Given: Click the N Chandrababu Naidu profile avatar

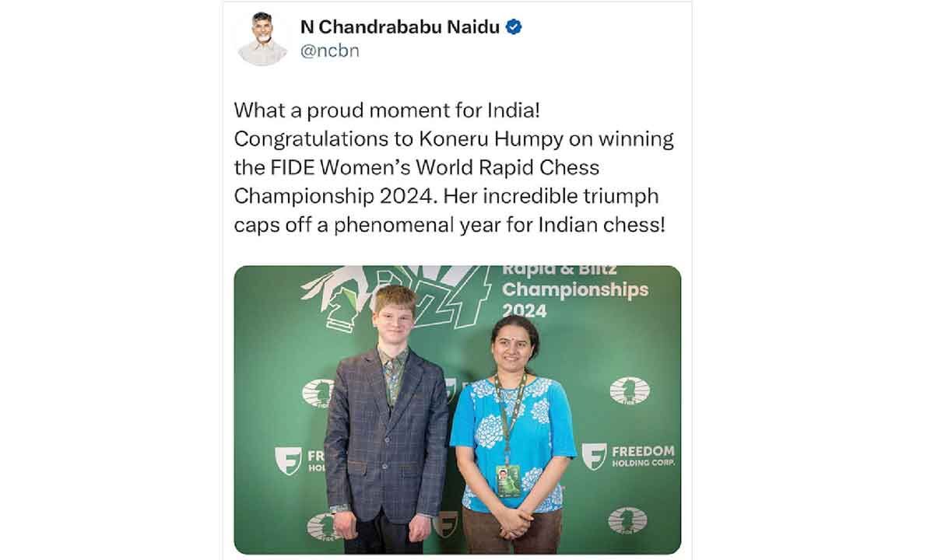Looking at the screenshot, I should [262, 39].
